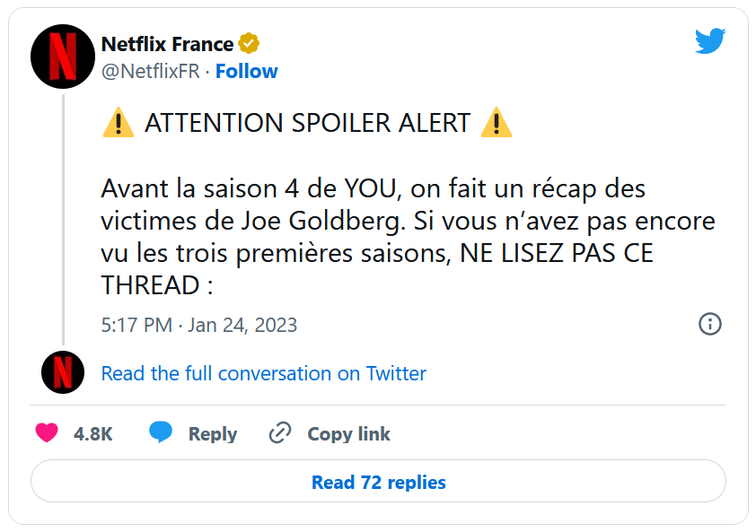Click the small Netflix avatar in thread
The width and height of the screenshot is (756, 532).
[63, 373]
